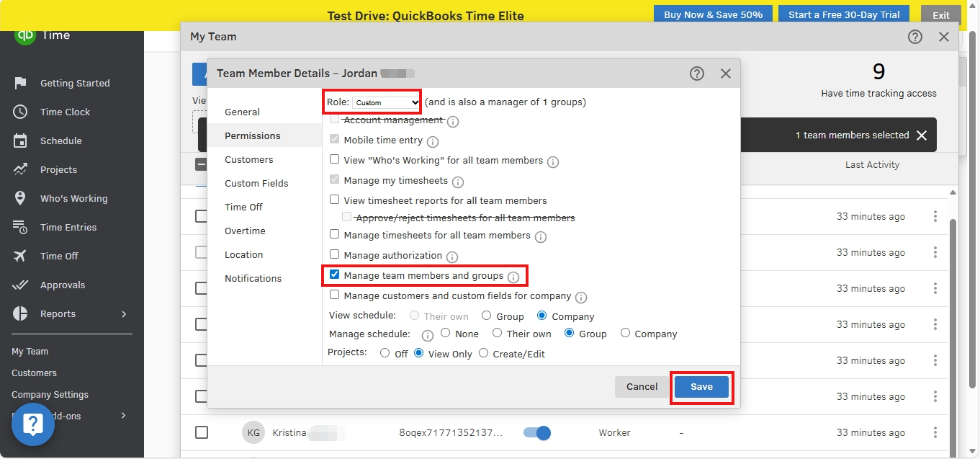The image size is (980, 459).
Task: Toggle Kristina's time tracking access switch
Action: pyautogui.click(x=536, y=433)
